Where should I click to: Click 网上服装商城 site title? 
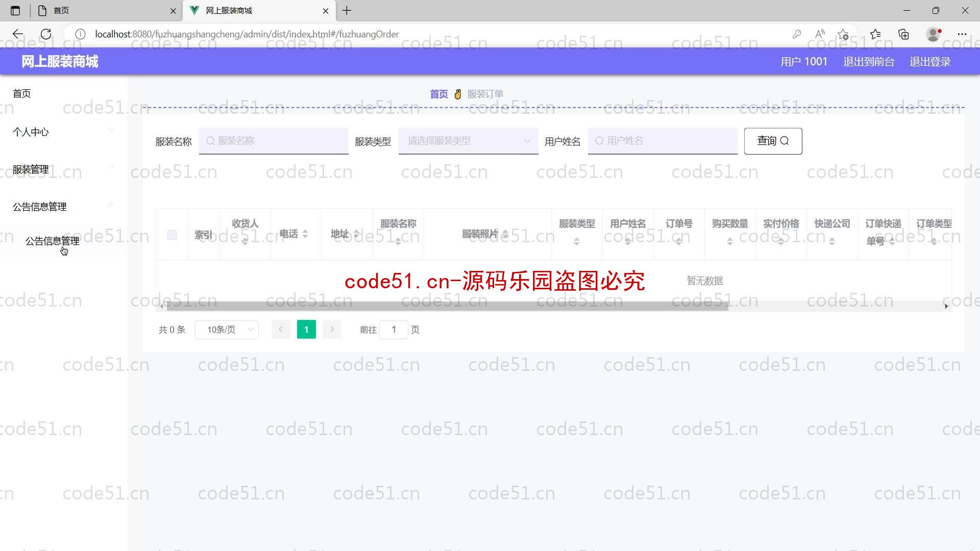coord(60,62)
